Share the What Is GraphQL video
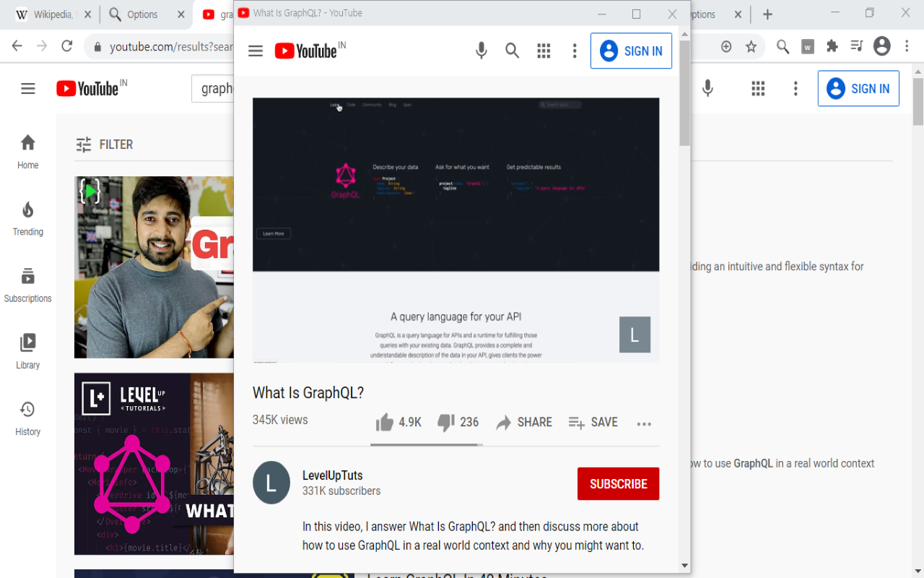The width and height of the screenshot is (924, 578). pos(524,423)
